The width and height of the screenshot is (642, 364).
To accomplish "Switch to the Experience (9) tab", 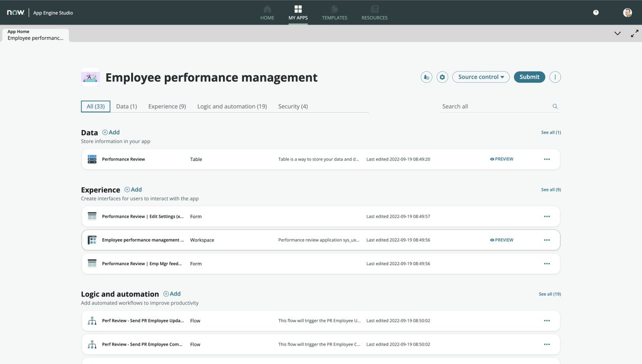I will [167, 106].
